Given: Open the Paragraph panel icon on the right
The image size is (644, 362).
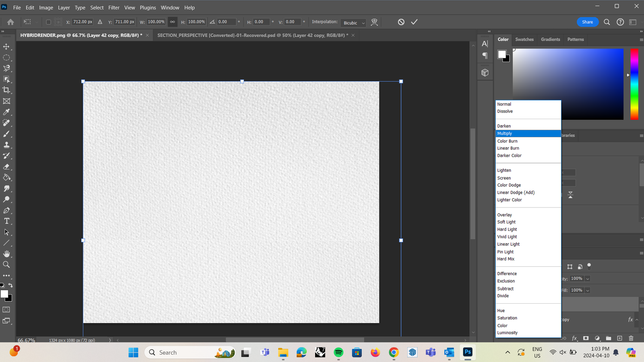Looking at the screenshot, I should [485, 56].
